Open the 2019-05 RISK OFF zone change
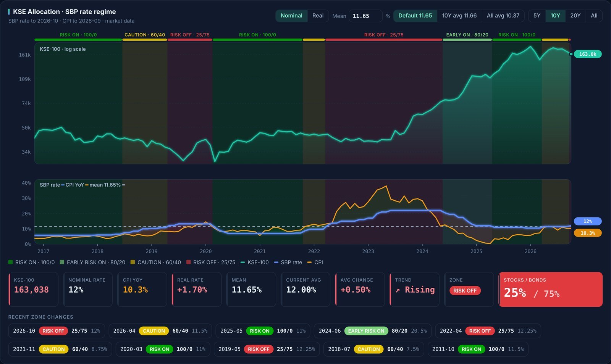Image resolution: width=611 pixels, height=364 pixels. [267, 349]
